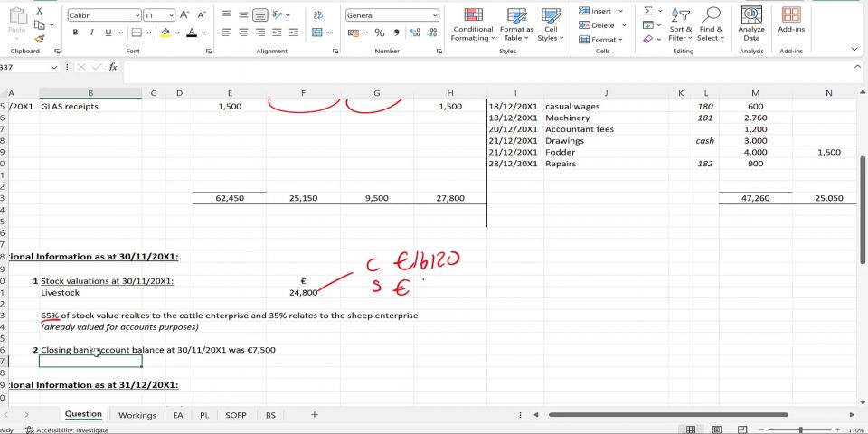Screen dimensions: 868x434
Task: Open Accessibility: Investigate in status bar
Action: 67,430
